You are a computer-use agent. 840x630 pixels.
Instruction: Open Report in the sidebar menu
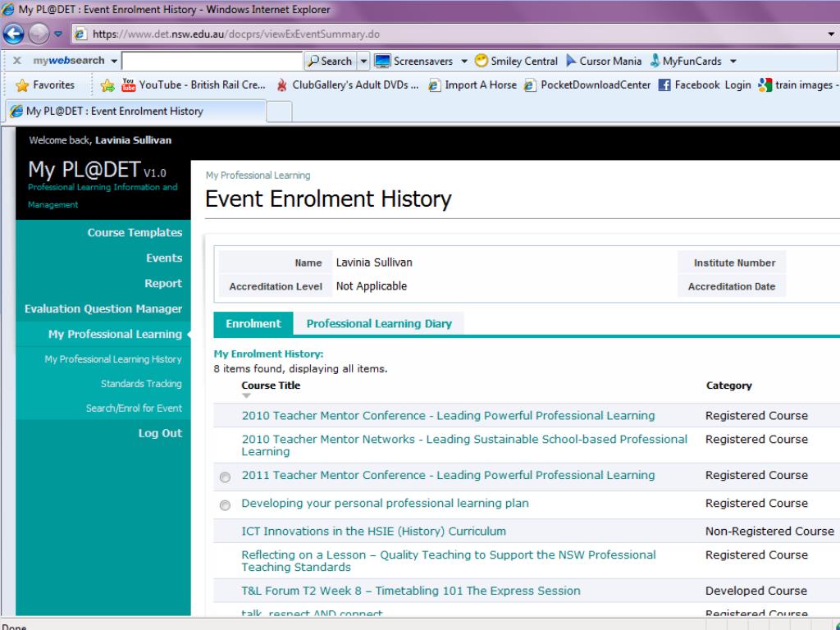(x=163, y=283)
